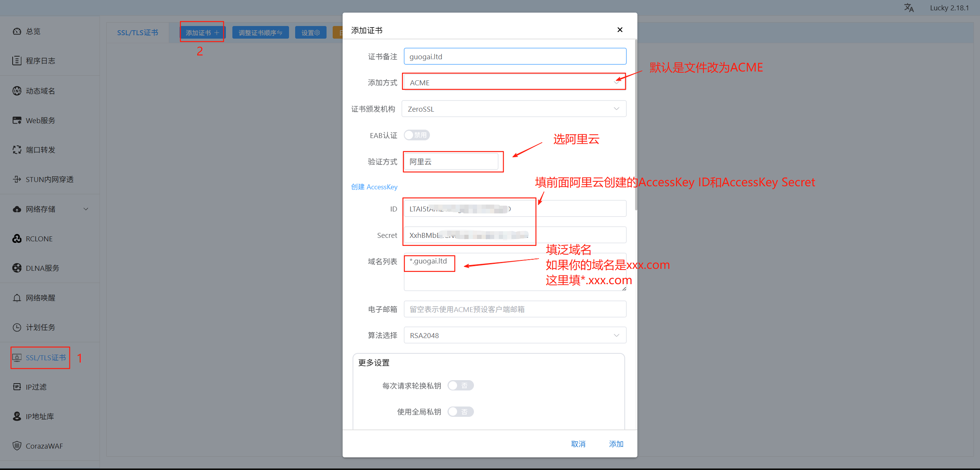
Task: Click the 网络唤醒 bell icon
Action: (17, 298)
